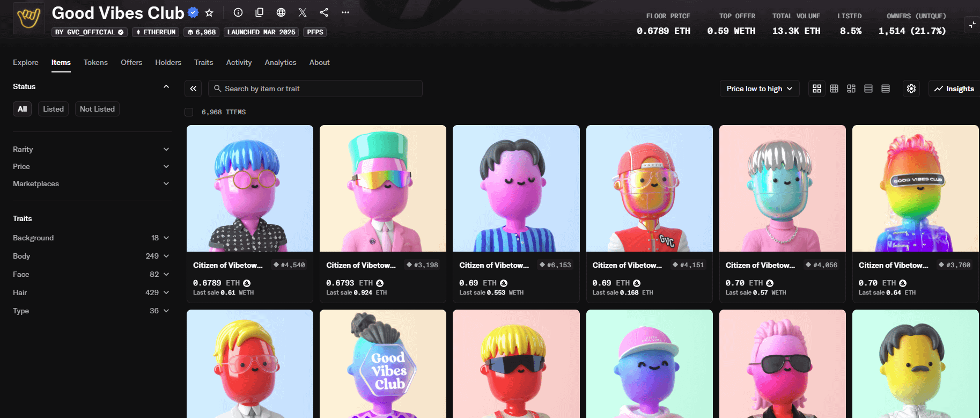Switch to the table row view
Image resolution: width=980 pixels, height=418 pixels.
(886, 89)
